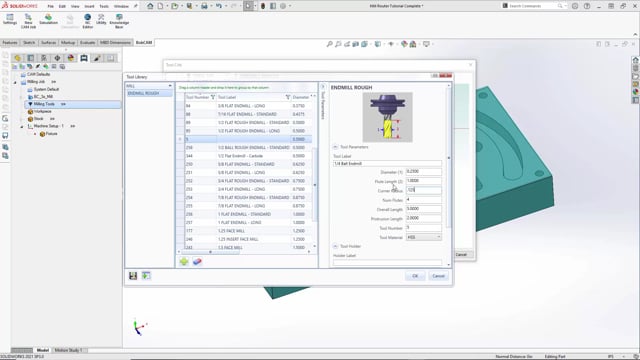Open New CAM Job

(x=28, y=21)
